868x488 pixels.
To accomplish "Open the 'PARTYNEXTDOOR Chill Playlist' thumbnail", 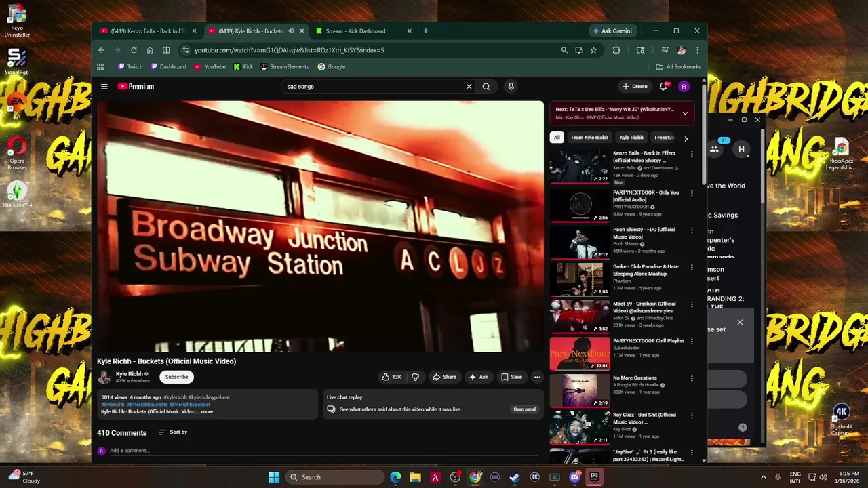I will [x=580, y=353].
